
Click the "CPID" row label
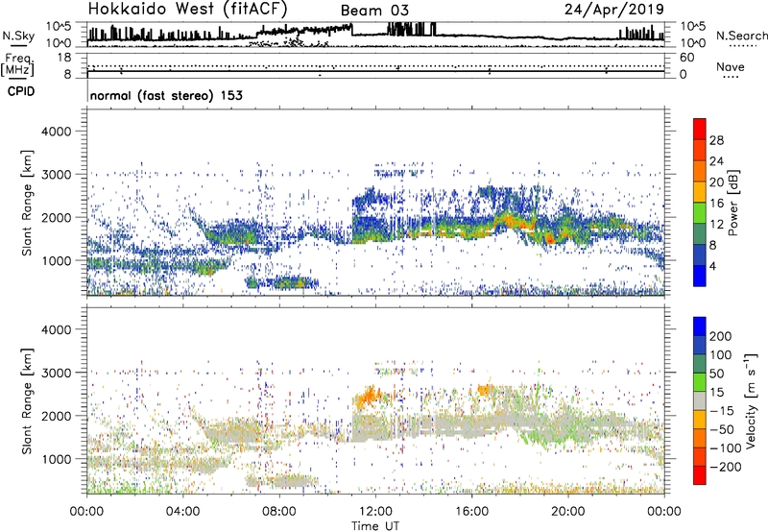(x=21, y=91)
